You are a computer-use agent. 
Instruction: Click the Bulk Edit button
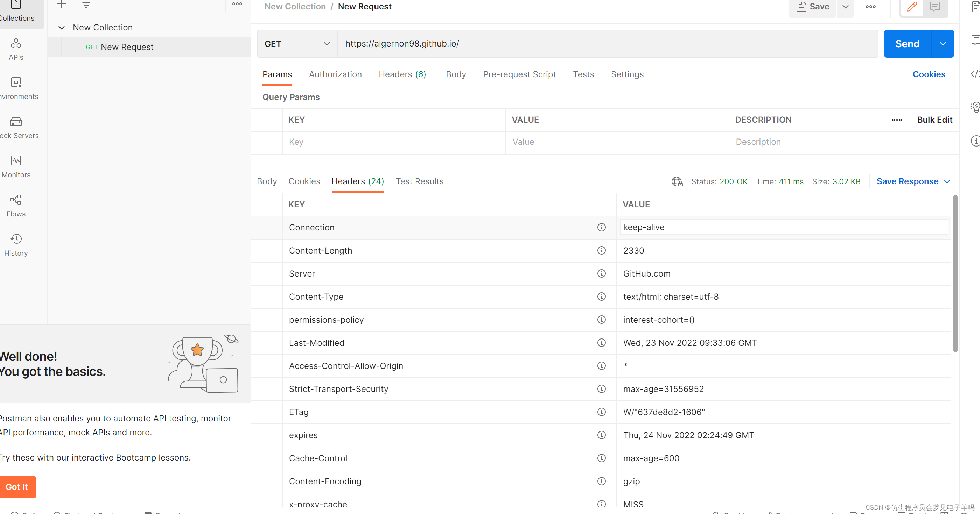934,119
